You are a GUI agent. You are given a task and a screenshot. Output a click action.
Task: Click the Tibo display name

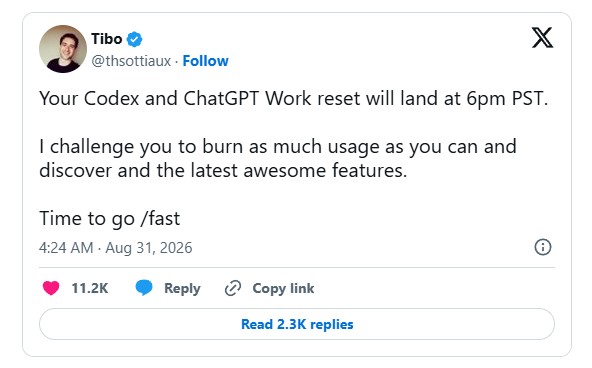106,39
